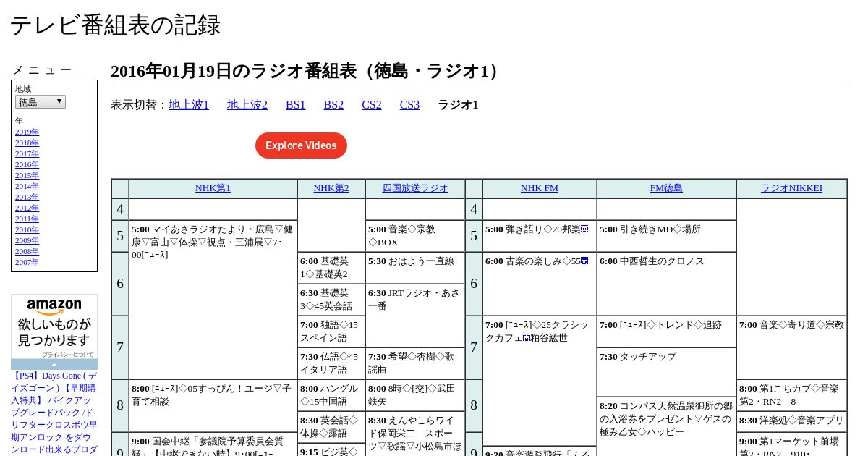Click the 6:30 基礎英3◇45英会話 program cell
The image size is (868, 456).
(x=331, y=300)
